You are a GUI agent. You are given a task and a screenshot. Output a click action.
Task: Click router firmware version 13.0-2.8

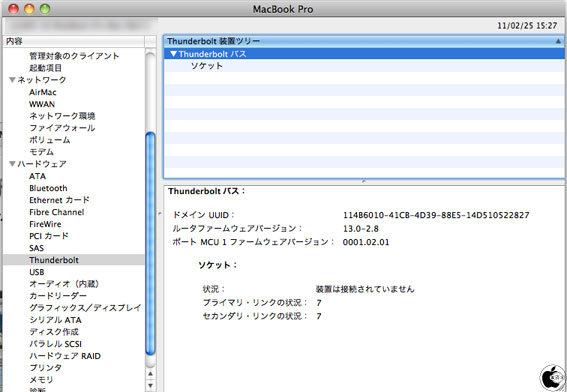tap(361, 229)
